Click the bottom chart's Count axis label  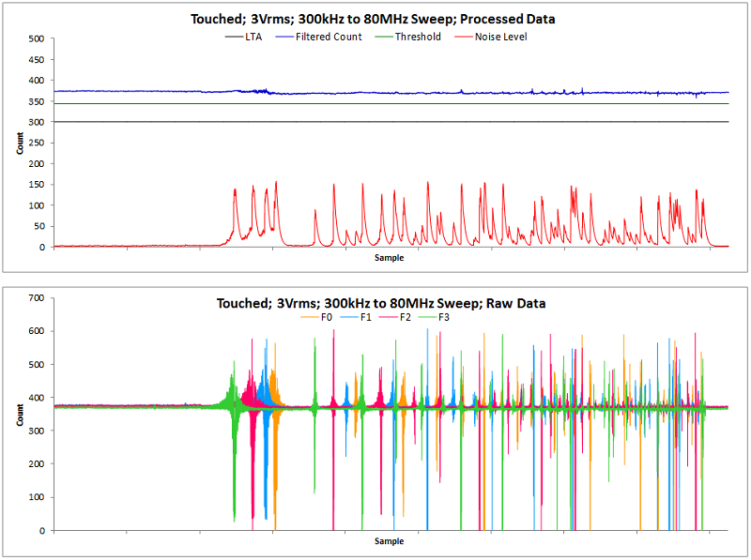(x=21, y=414)
